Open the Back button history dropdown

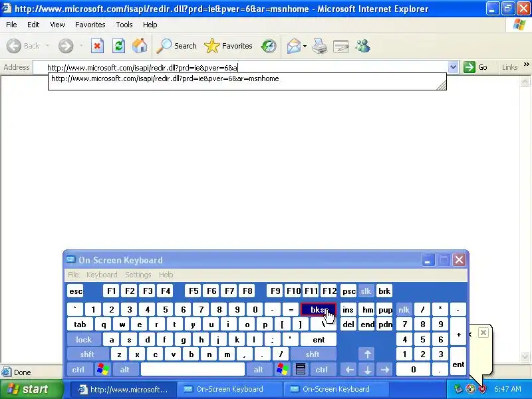(47, 46)
